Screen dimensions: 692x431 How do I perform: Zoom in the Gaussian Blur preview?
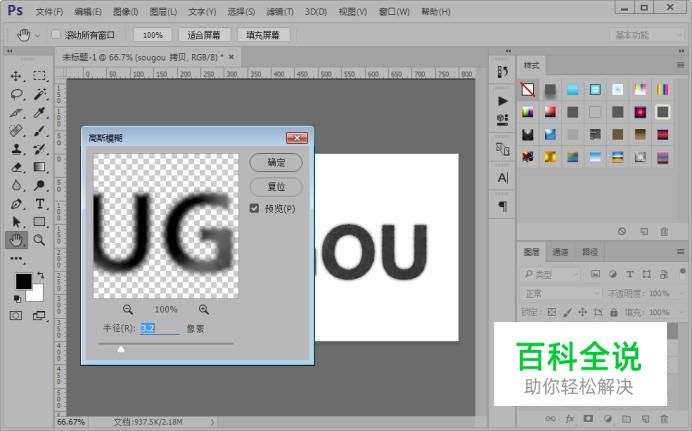203,310
